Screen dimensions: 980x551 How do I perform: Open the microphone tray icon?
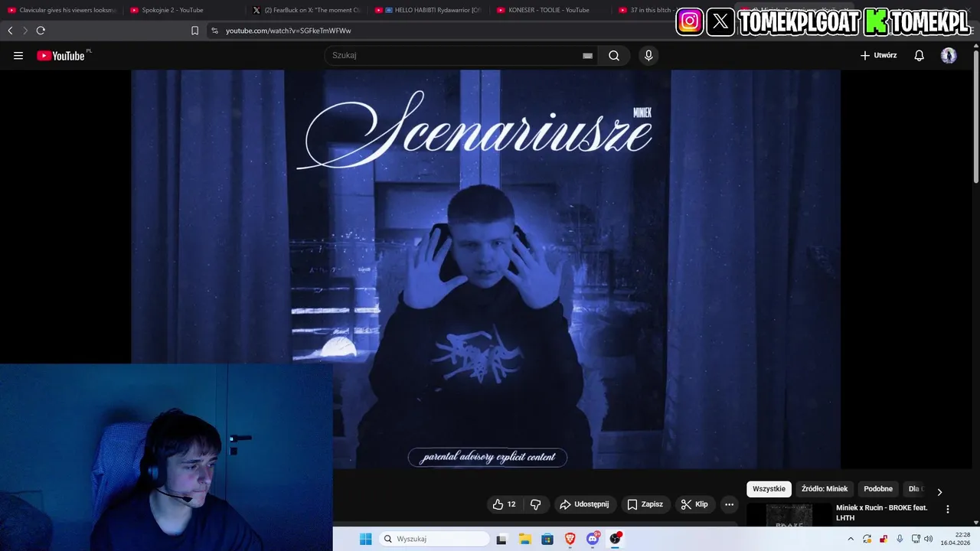pyautogui.click(x=900, y=539)
